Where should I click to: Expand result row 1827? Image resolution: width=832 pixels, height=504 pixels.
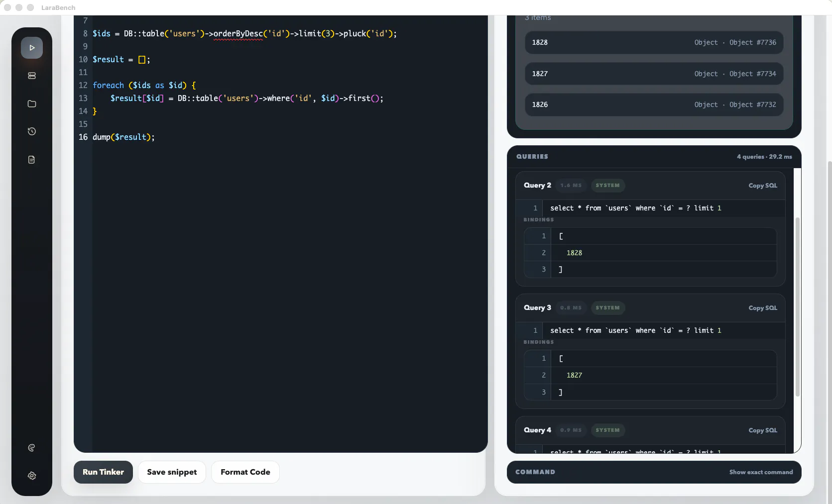coord(654,74)
